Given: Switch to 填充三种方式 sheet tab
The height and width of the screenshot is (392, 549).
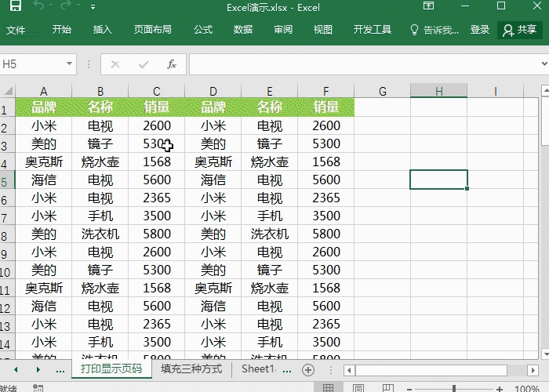Looking at the screenshot, I should pyautogui.click(x=191, y=368).
